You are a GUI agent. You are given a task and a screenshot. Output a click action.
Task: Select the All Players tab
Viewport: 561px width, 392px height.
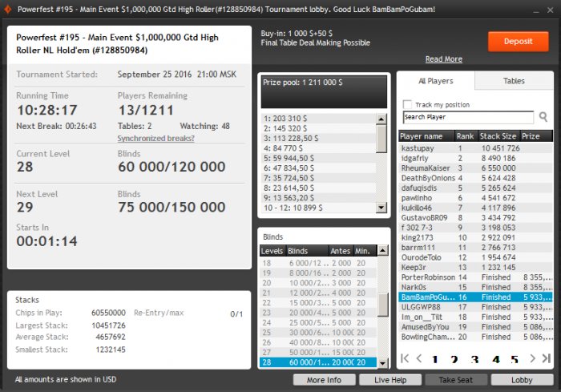(436, 81)
